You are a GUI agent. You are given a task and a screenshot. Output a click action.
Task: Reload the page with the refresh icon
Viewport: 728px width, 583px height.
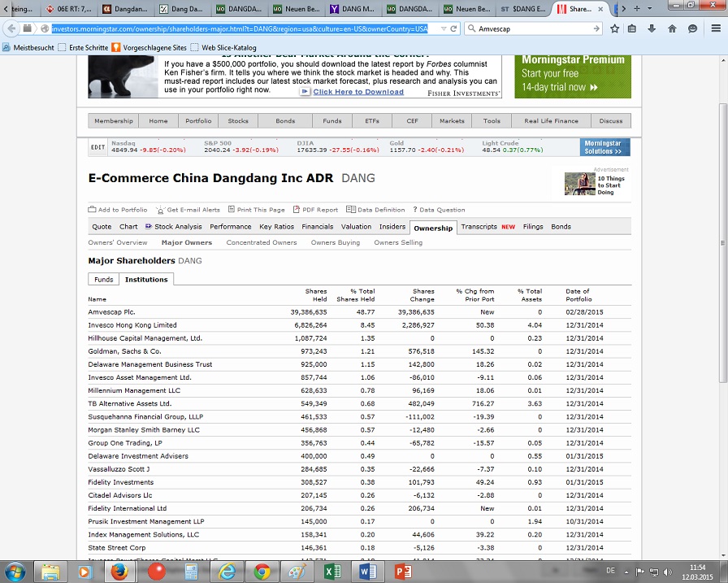tap(452, 28)
